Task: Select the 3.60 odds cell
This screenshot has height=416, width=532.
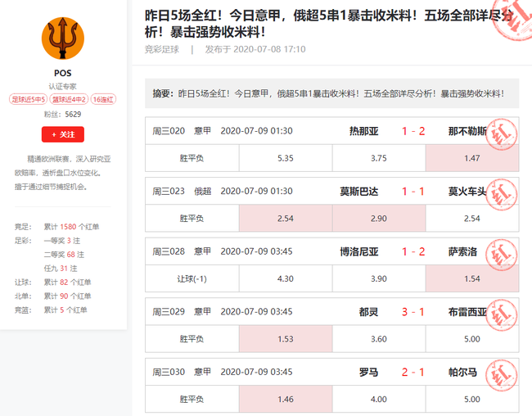Action: 379,339
